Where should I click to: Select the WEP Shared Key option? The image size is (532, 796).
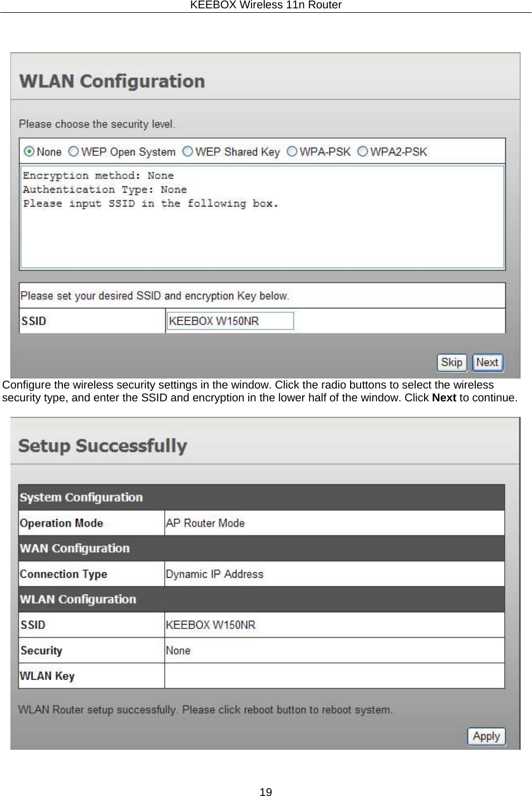coord(188,151)
